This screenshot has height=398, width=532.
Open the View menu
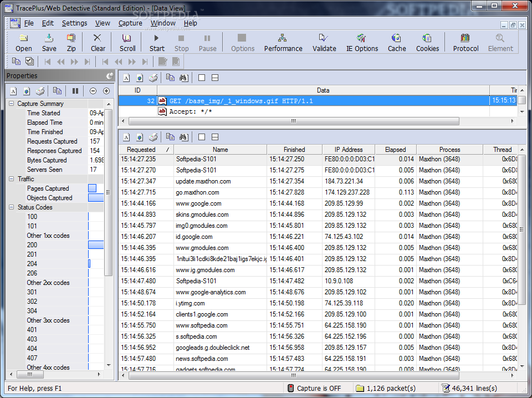click(103, 23)
